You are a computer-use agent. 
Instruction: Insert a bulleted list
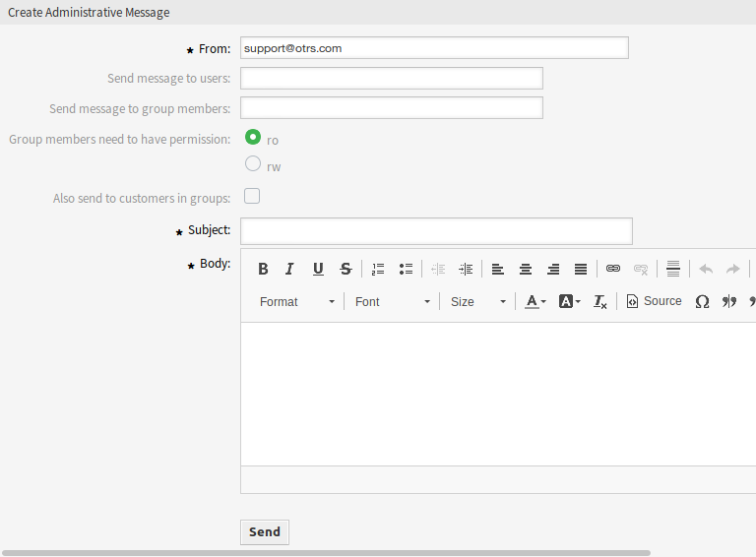click(x=406, y=269)
